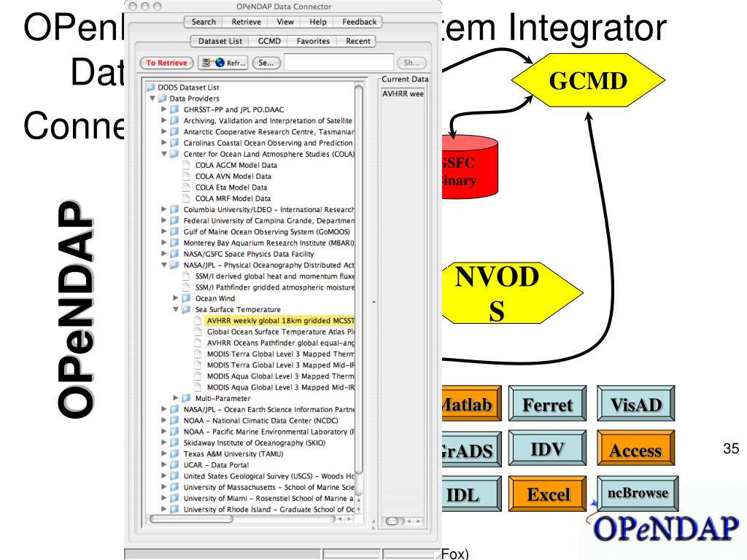Click NASA/GSFC Space Physics folder icon
Viewport: 747px width, 560px height.
tap(174, 254)
